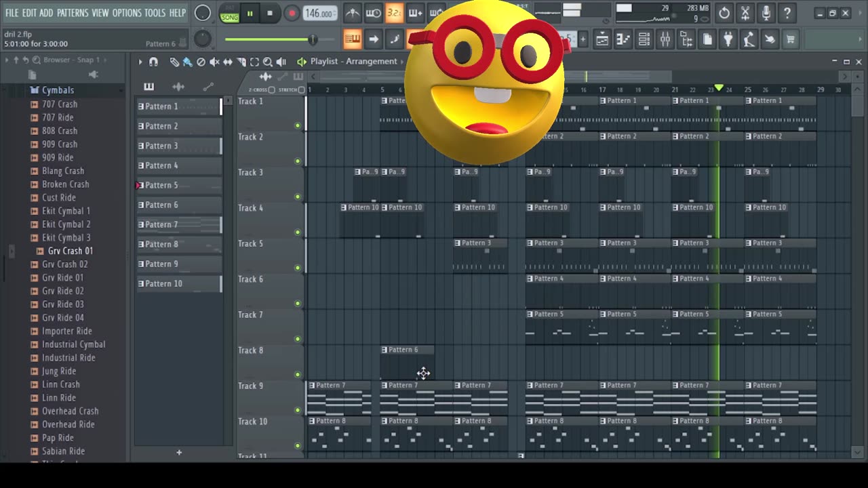Open the Browser view button
Screen dimensions: 868x488
click(x=686, y=40)
